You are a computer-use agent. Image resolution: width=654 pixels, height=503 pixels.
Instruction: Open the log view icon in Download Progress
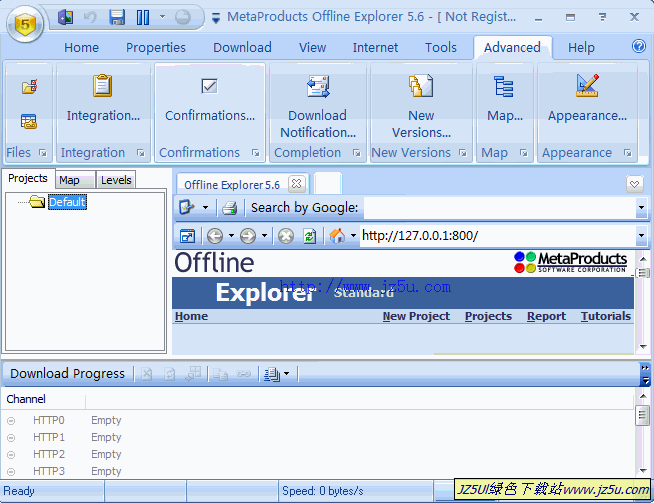point(272,374)
